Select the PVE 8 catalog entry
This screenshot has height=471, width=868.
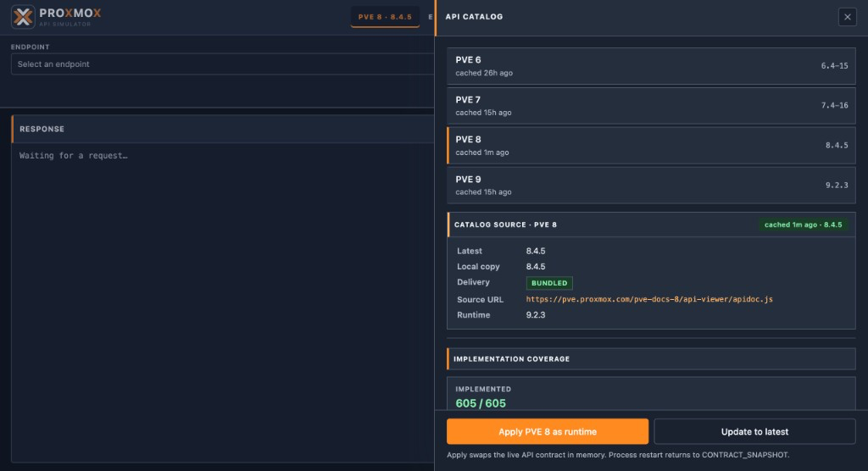click(x=651, y=146)
